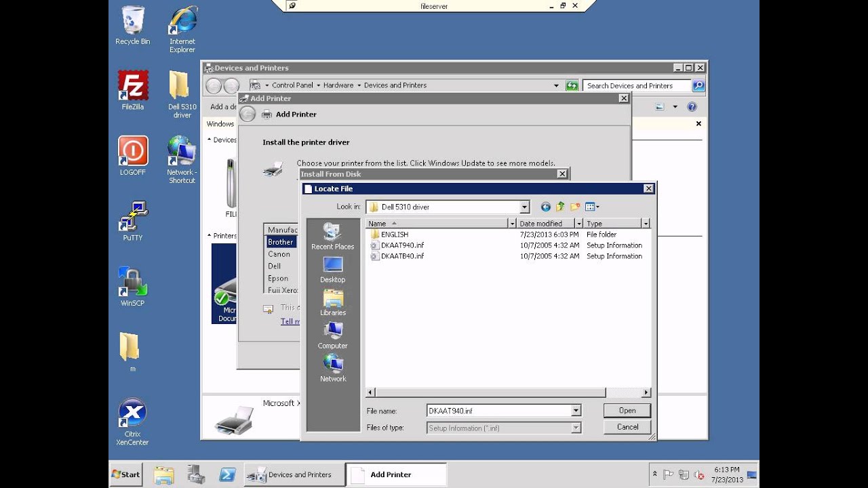Viewport: 868px width, 488px height.
Task: Sort files by the Type column header
Action: point(612,223)
